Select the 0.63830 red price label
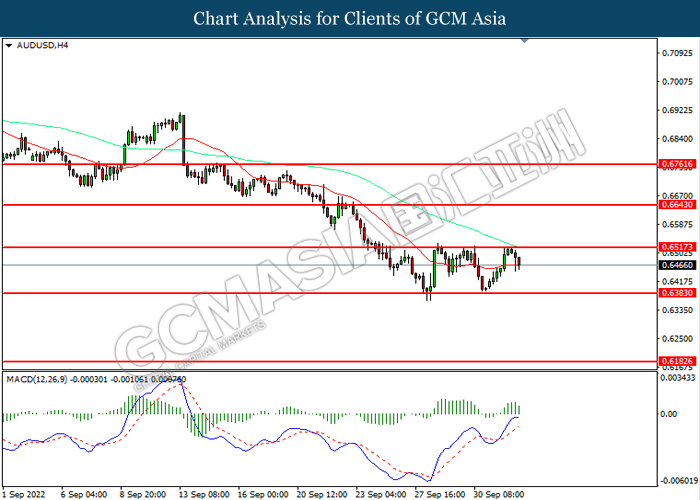The height and width of the screenshot is (500, 700). (677, 293)
